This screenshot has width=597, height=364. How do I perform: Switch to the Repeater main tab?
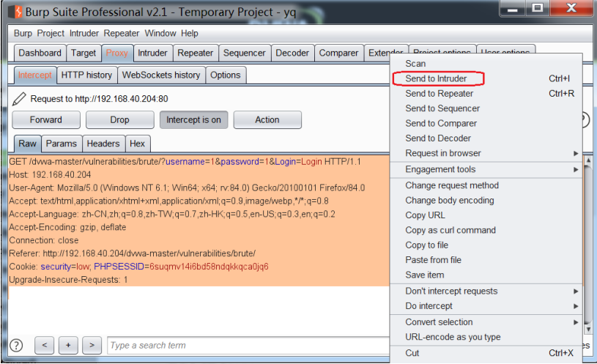(x=196, y=53)
